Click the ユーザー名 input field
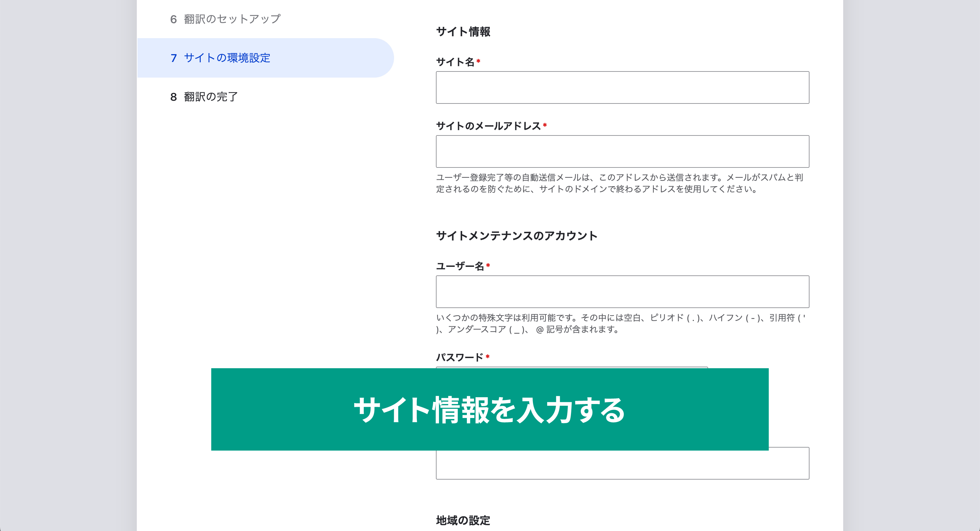 tap(622, 292)
